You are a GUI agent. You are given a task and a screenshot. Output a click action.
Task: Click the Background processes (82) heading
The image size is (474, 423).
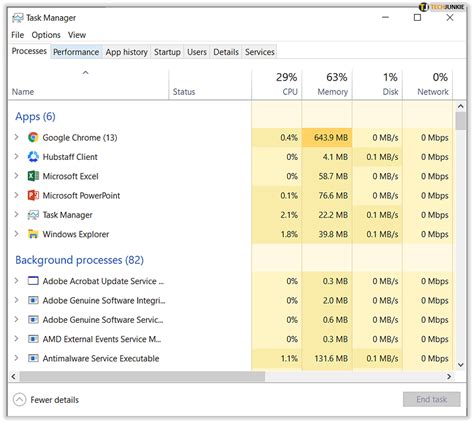pos(80,260)
